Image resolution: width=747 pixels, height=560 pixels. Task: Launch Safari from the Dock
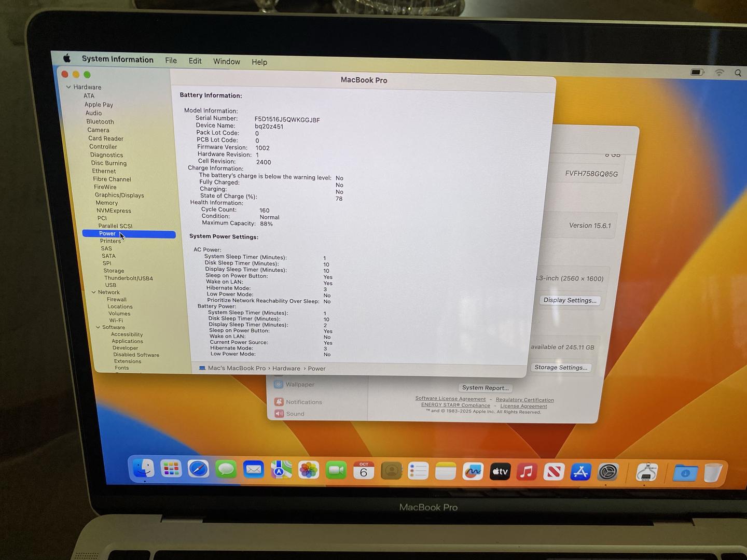[198, 469]
